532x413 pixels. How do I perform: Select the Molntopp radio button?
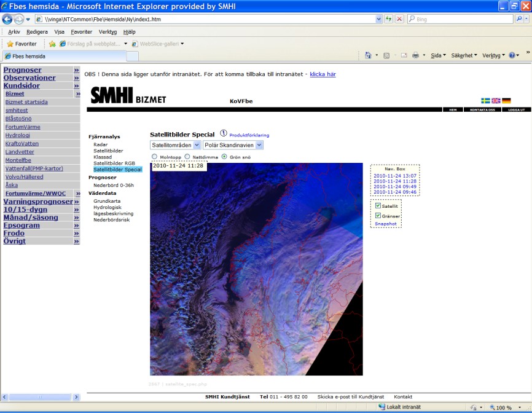155,157
